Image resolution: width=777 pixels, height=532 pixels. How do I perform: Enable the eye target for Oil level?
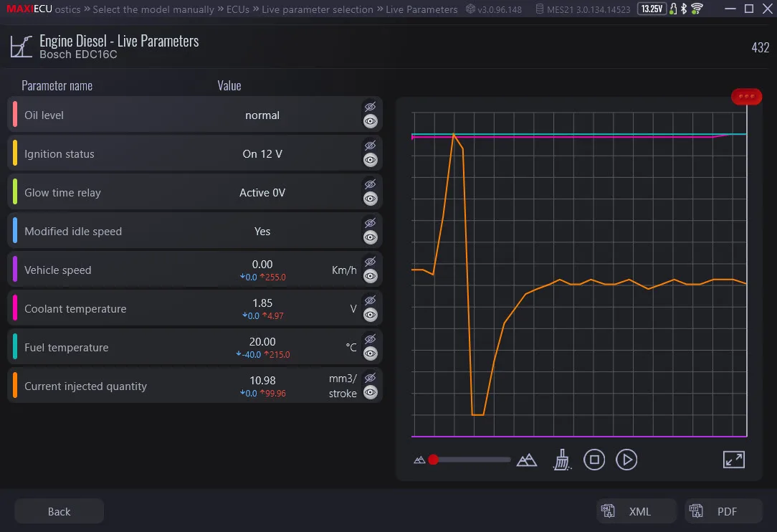click(x=370, y=120)
